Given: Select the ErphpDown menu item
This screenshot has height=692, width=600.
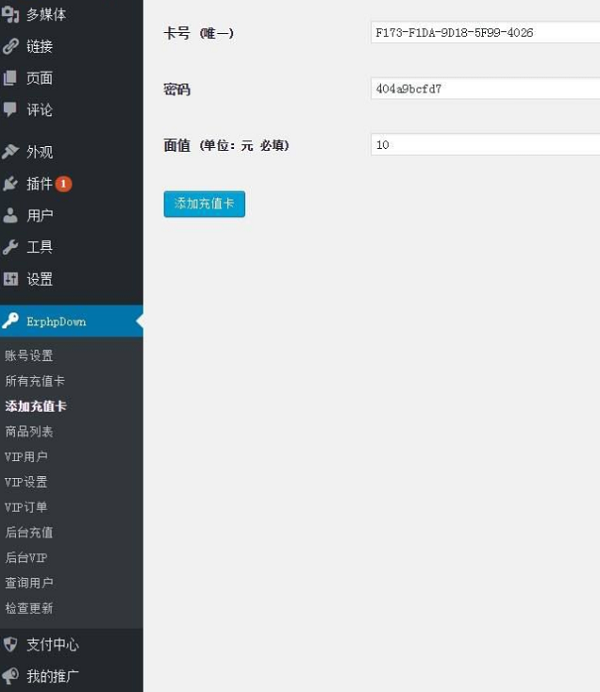Looking at the screenshot, I should [x=71, y=321].
